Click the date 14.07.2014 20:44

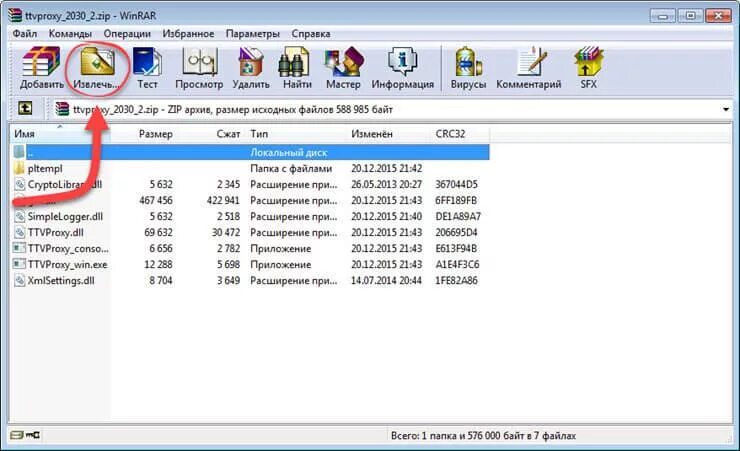point(387,280)
